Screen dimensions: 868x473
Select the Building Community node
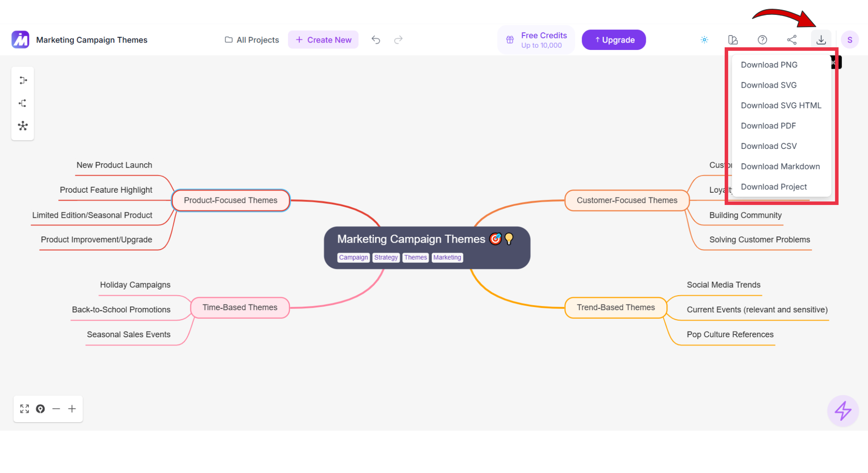coord(745,215)
